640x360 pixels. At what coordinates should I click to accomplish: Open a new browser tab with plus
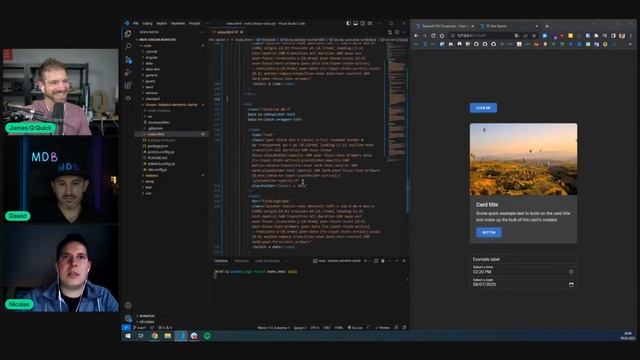coord(547,26)
